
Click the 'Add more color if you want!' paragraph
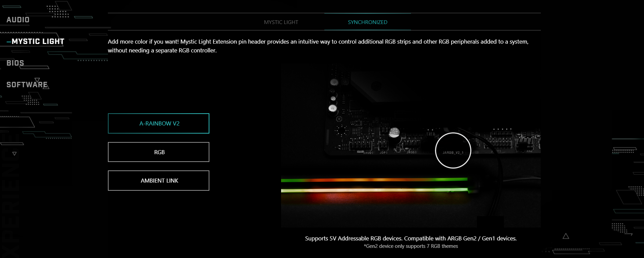(x=318, y=46)
